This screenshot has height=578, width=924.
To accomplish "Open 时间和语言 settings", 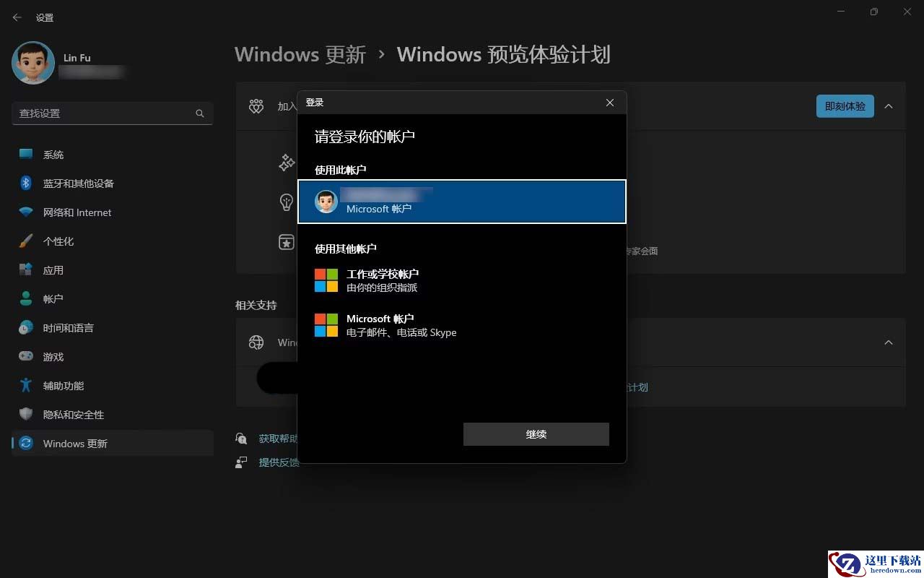I will tap(113, 328).
